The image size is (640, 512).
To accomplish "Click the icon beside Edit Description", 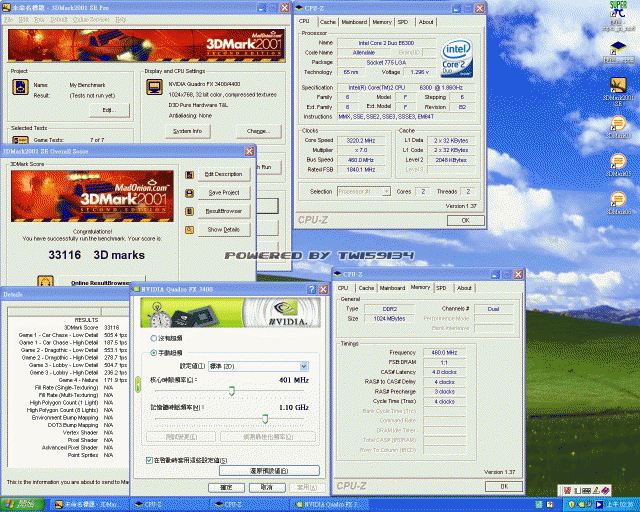I will tap(189, 174).
